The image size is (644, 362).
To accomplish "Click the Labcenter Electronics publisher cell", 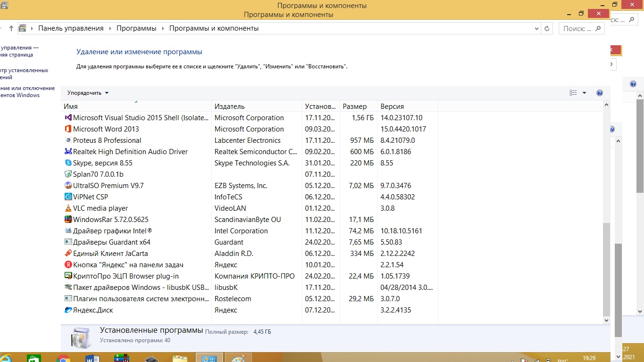I will click(x=248, y=140).
